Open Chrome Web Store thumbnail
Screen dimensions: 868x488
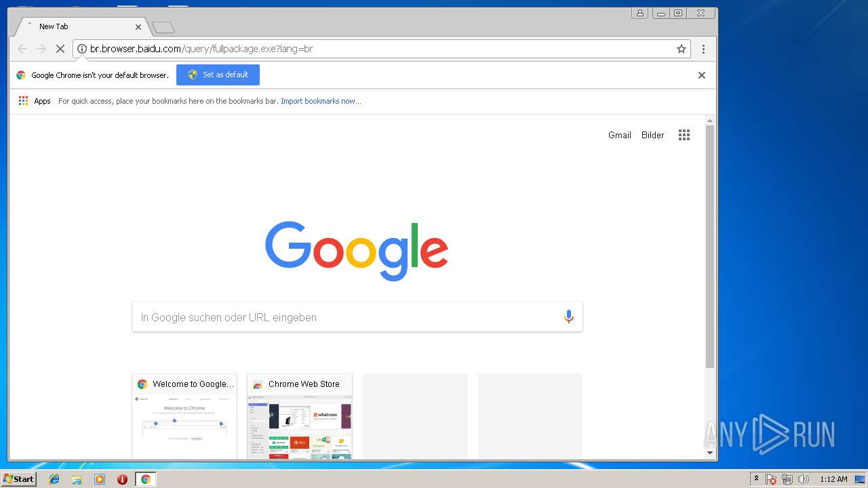pyautogui.click(x=300, y=416)
